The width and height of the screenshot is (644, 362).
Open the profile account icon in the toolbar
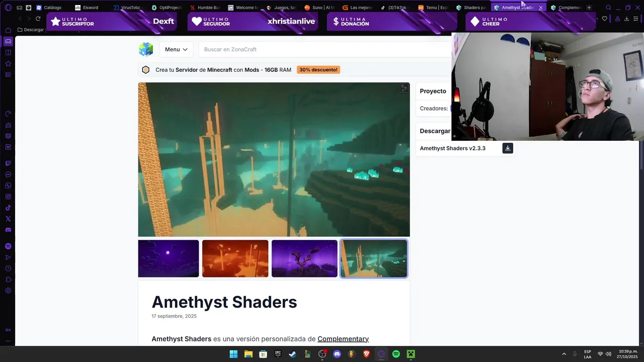[617, 19]
